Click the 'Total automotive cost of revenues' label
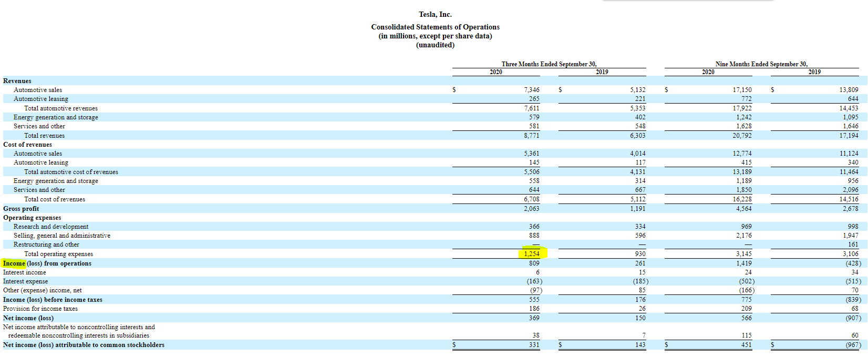 (71, 172)
